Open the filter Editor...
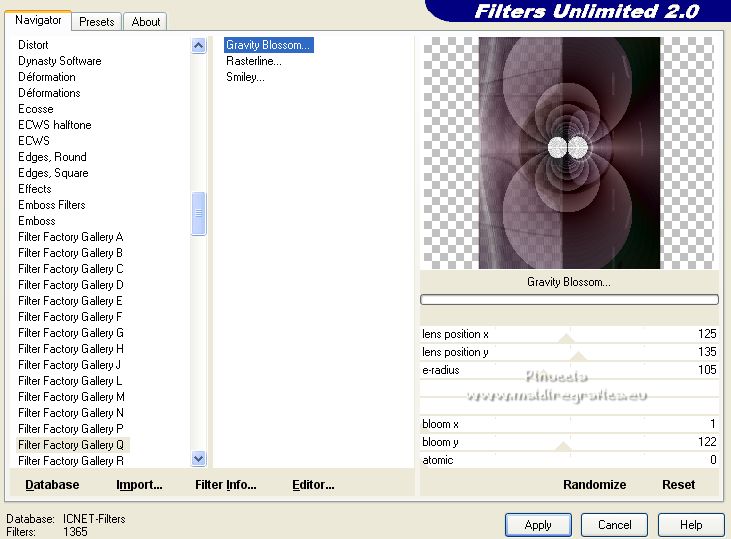 tap(313, 485)
